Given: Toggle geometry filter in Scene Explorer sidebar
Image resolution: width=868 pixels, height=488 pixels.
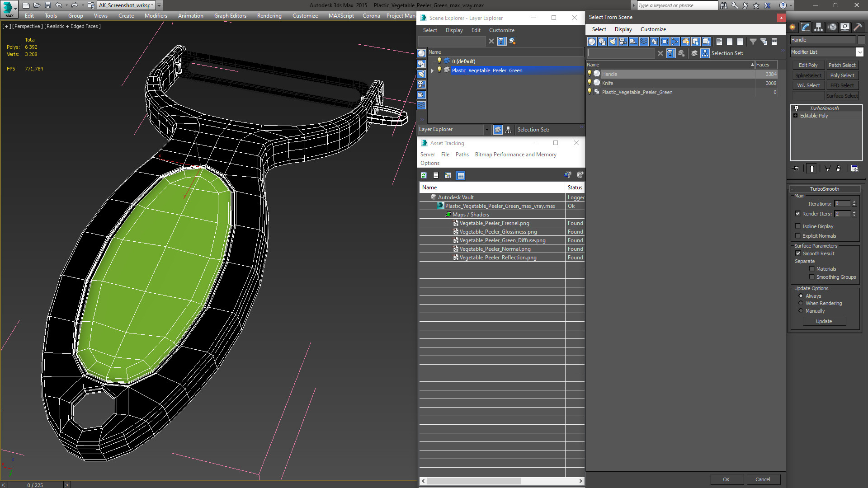Looking at the screenshot, I should pos(421,53).
